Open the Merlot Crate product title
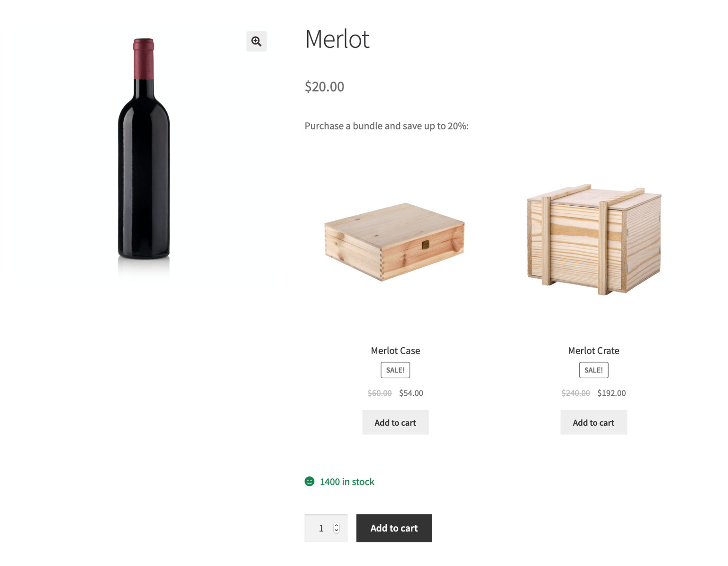This screenshot has height=566, width=728. point(593,350)
